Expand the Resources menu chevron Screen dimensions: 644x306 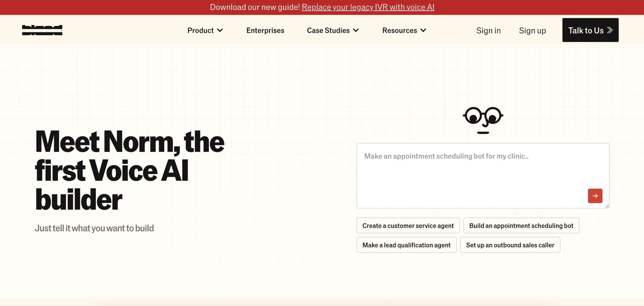click(x=423, y=30)
